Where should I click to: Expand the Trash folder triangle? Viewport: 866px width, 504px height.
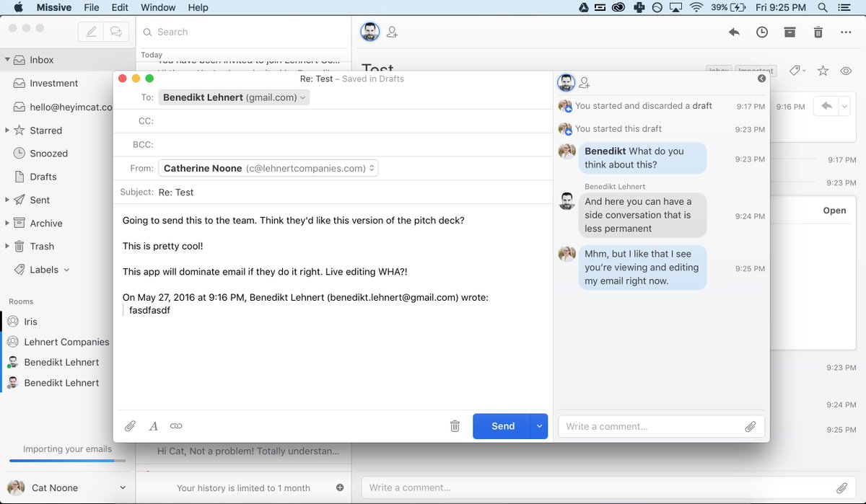(x=7, y=246)
